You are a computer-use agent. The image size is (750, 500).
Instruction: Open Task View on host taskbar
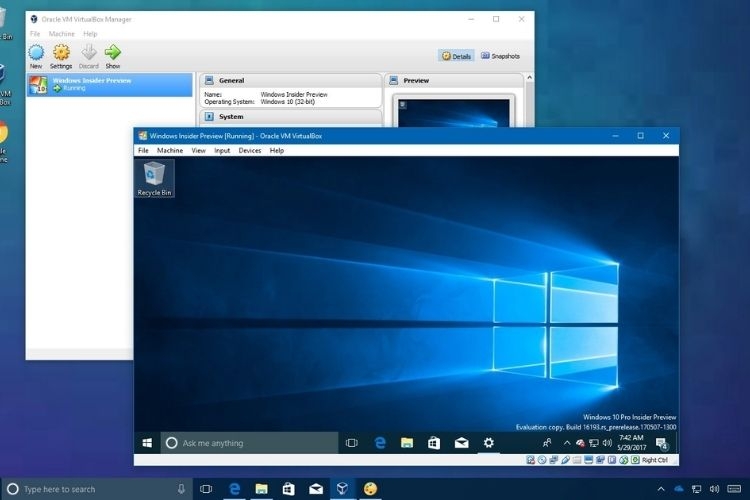click(206, 489)
